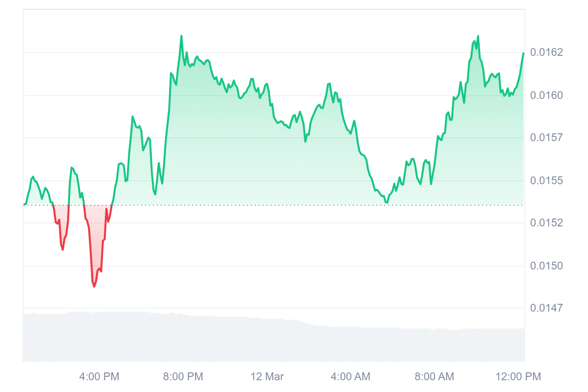The width and height of the screenshot is (588, 392).
Task: Click the 0.0157 price axis label
Action: [546, 138]
